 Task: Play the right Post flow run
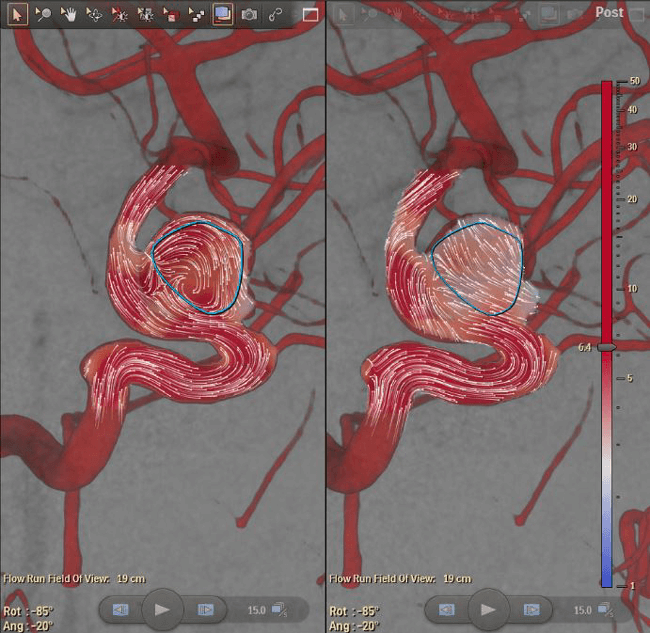[x=488, y=608]
